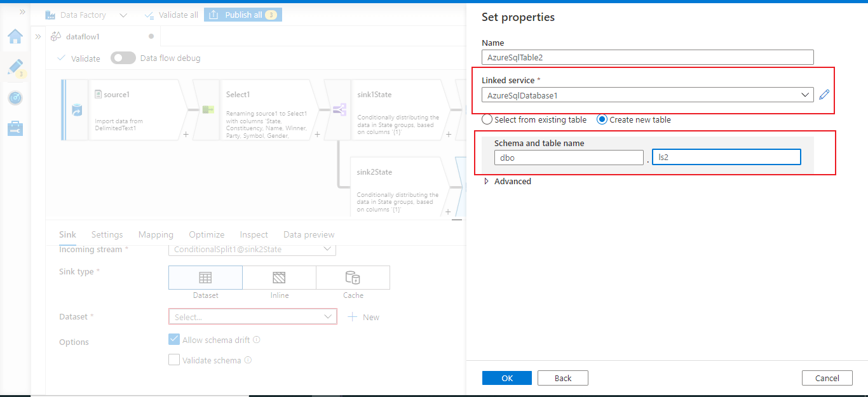Open the Incoming stream dropdown
This screenshot has height=397, width=868.
click(x=252, y=249)
